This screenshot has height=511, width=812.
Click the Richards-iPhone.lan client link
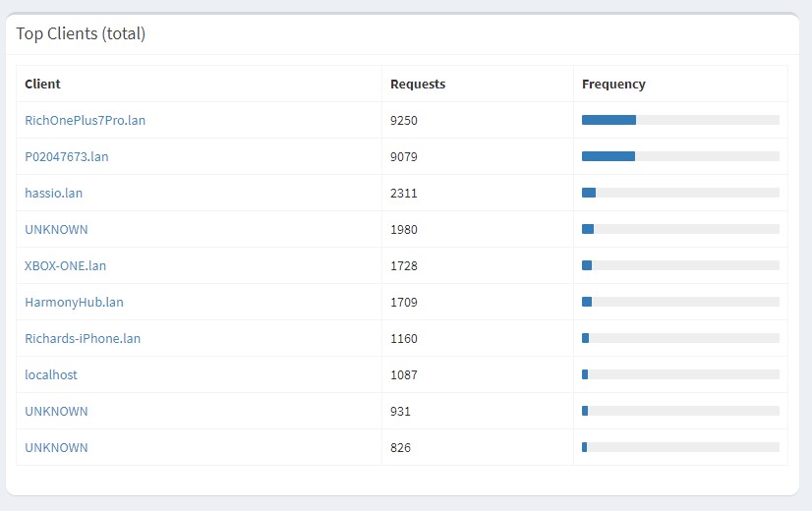(83, 338)
